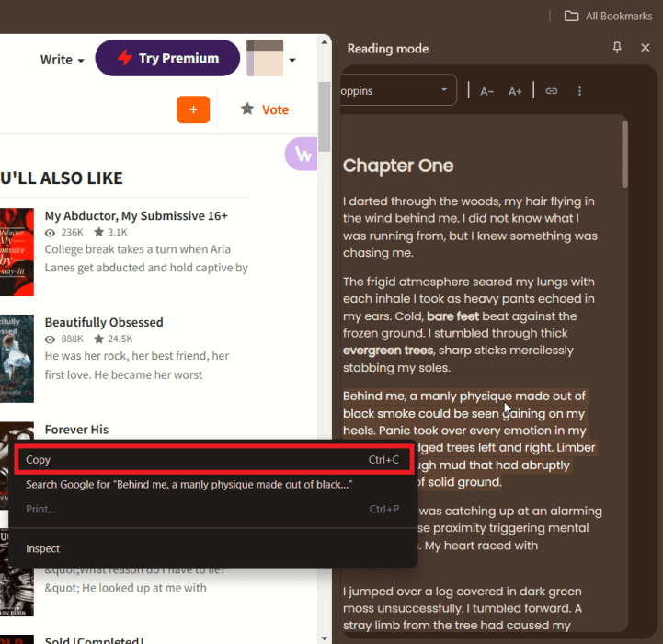Toggle links icon in reading mode toolbar
This screenshot has height=644, width=663.
click(x=552, y=91)
